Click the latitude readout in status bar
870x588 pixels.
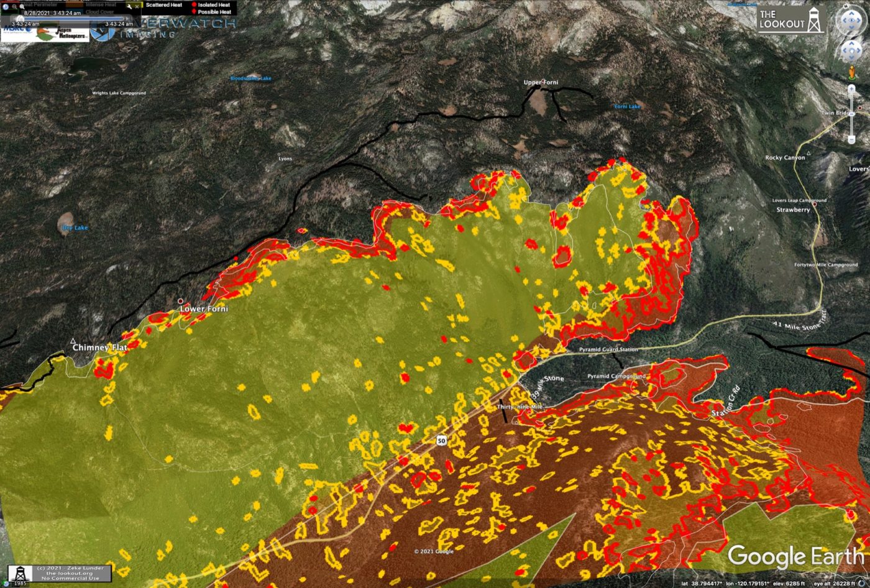[702, 584]
